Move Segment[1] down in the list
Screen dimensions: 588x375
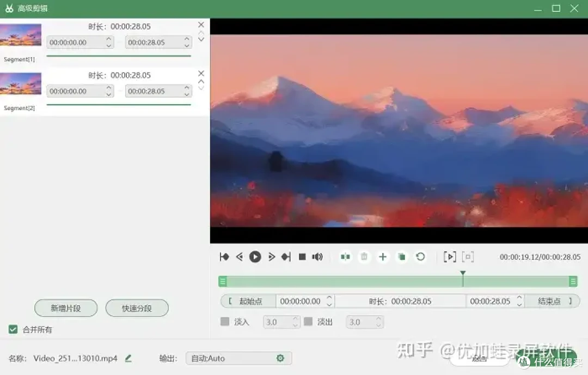pyautogui.click(x=201, y=39)
